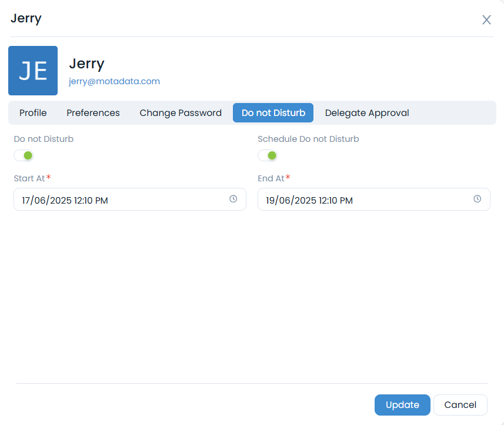
Task: Open the Start At clock picker icon
Action: (233, 199)
